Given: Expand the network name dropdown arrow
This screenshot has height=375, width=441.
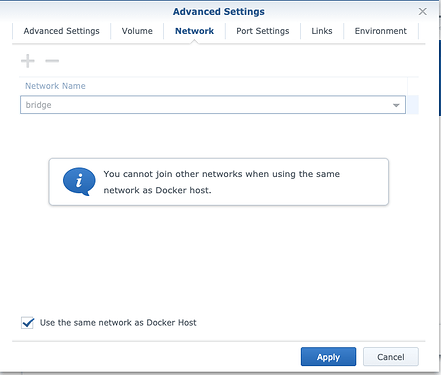Looking at the screenshot, I should coord(396,105).
